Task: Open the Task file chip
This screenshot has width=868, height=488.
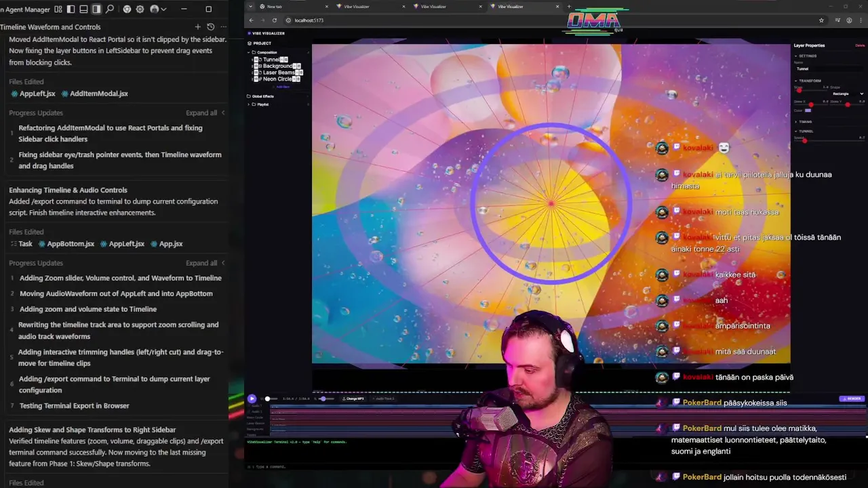Action: tap(21, 244)
